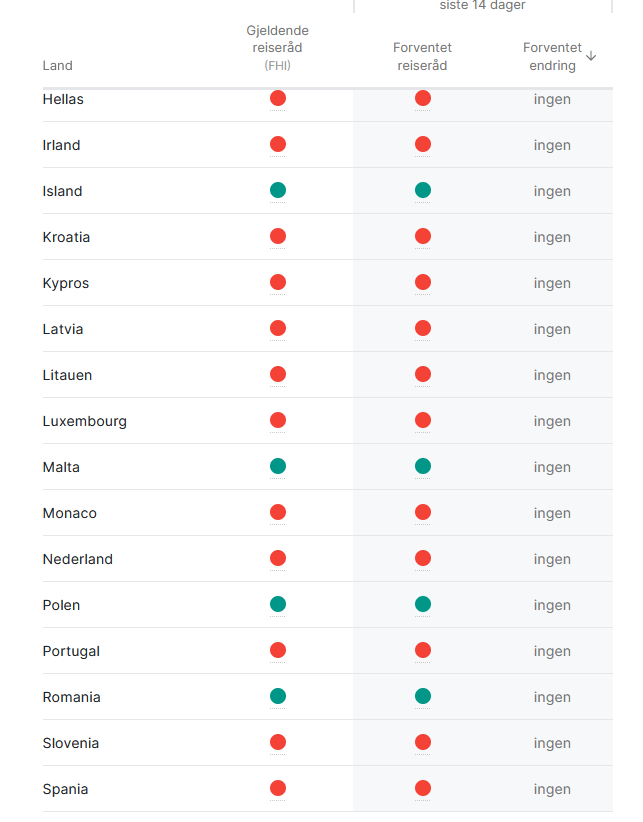
Task: Click Malta expected travel advice green dot
Action: click(x=423, y=466)
